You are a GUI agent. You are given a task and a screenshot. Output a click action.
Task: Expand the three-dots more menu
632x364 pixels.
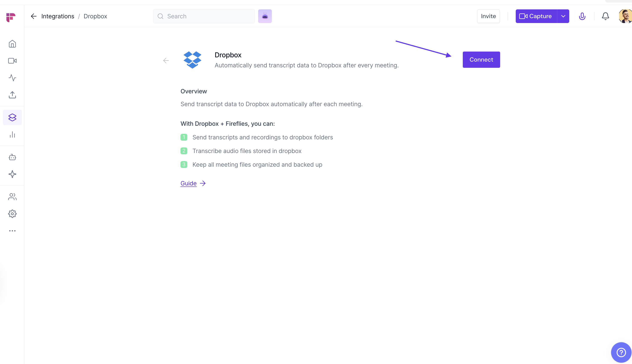pos(12,231)
